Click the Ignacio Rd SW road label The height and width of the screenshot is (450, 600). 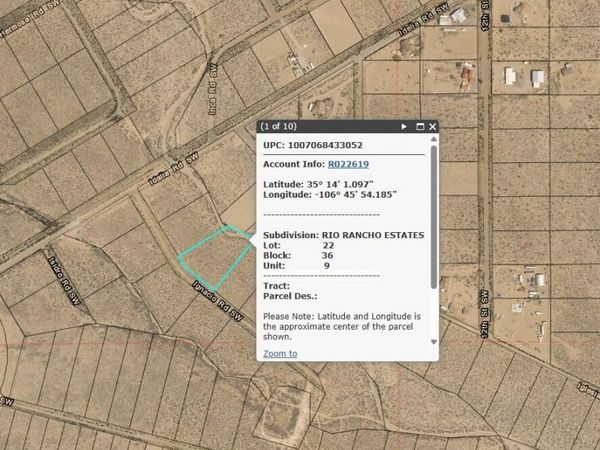(x=218, y=301)
